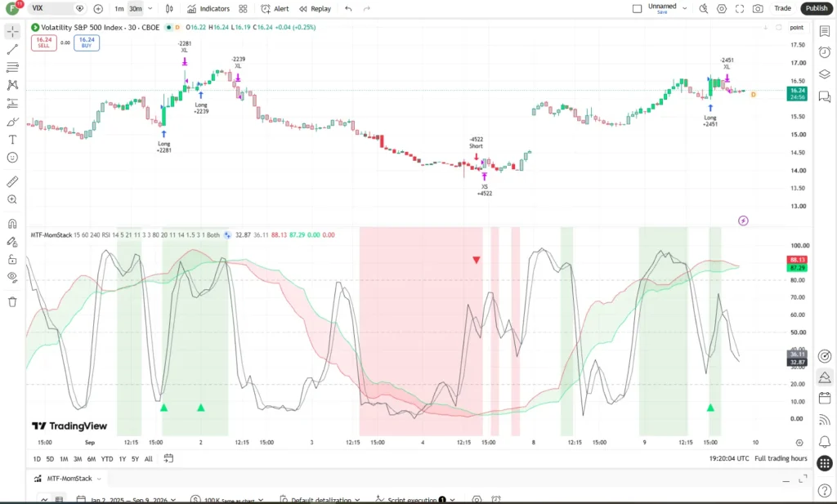Open chart settings hexagon icon
The image size is (837, 504).
[722, 8]
